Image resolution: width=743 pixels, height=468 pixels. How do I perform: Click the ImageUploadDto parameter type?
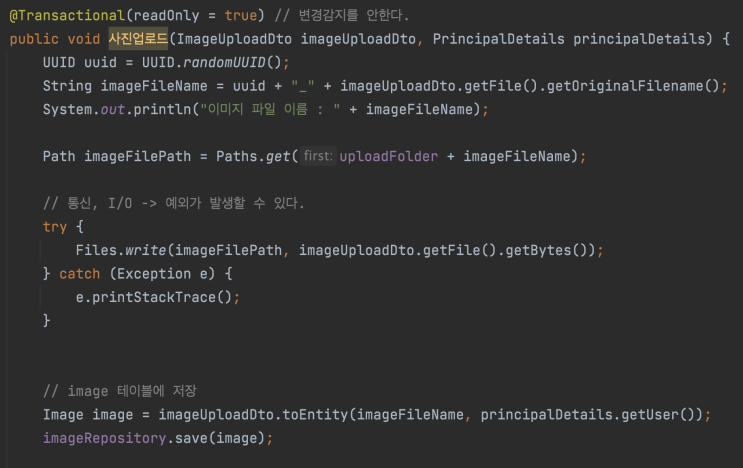234,39
